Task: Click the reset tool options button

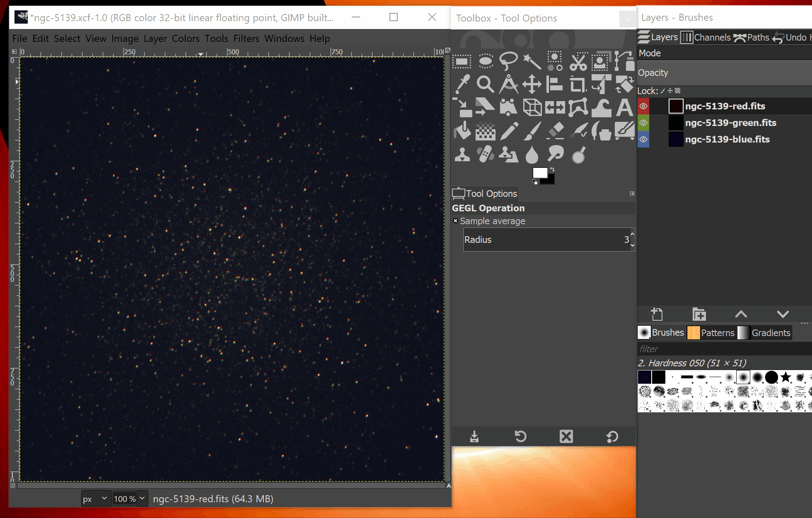Action: (x=612, y=436)
